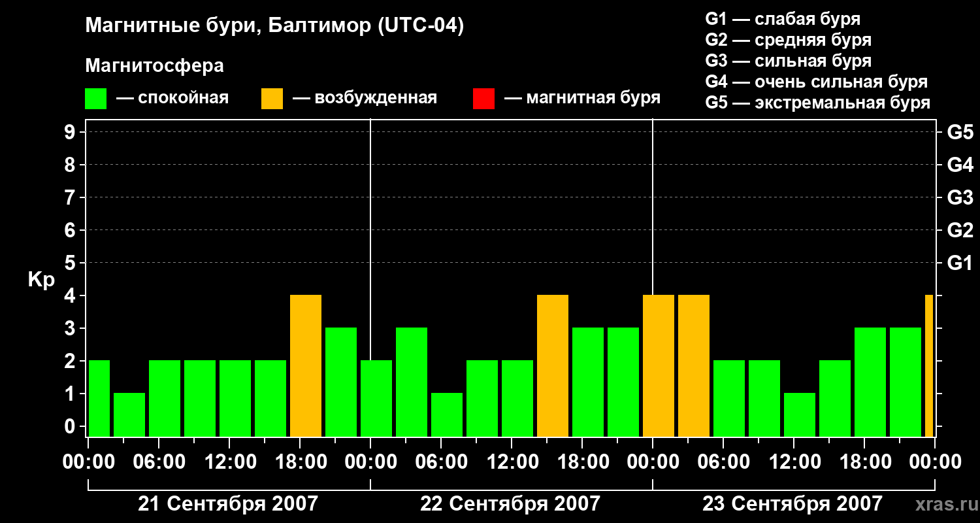Select the «G4 — очень сильная буря» line

[x=816, y=82]
